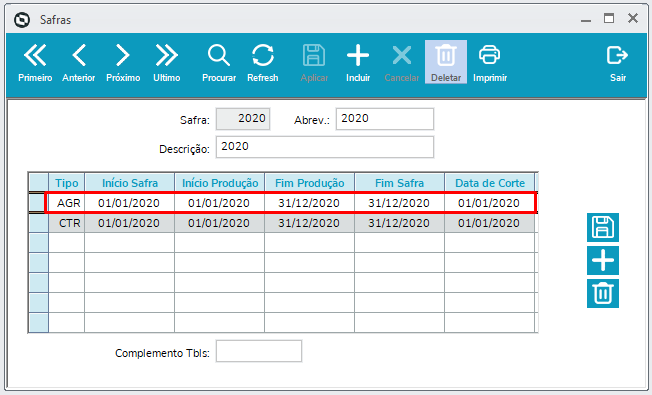Click CTR row Início Safra date

click(x=130, y=223)
